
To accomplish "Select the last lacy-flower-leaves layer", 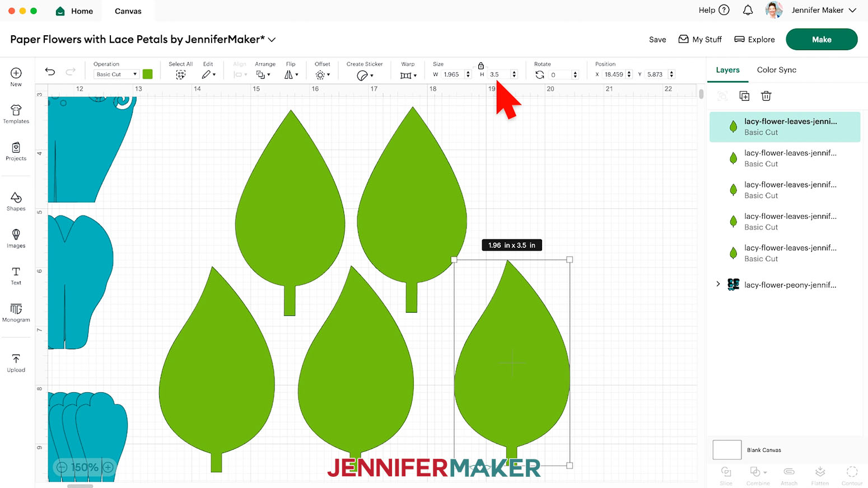I will pyautogui.click(x=785, y=253).
